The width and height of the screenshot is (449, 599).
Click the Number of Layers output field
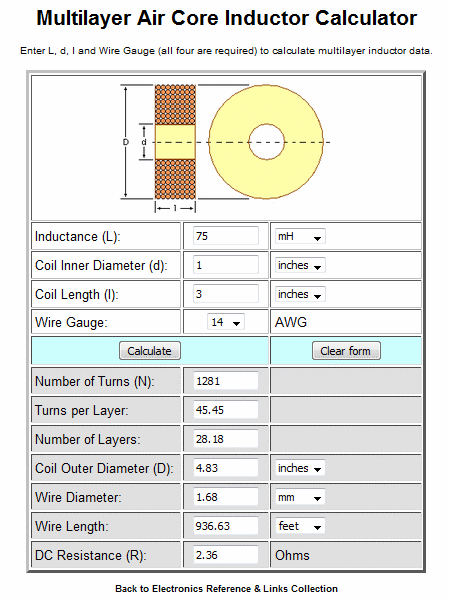point(225,439)
